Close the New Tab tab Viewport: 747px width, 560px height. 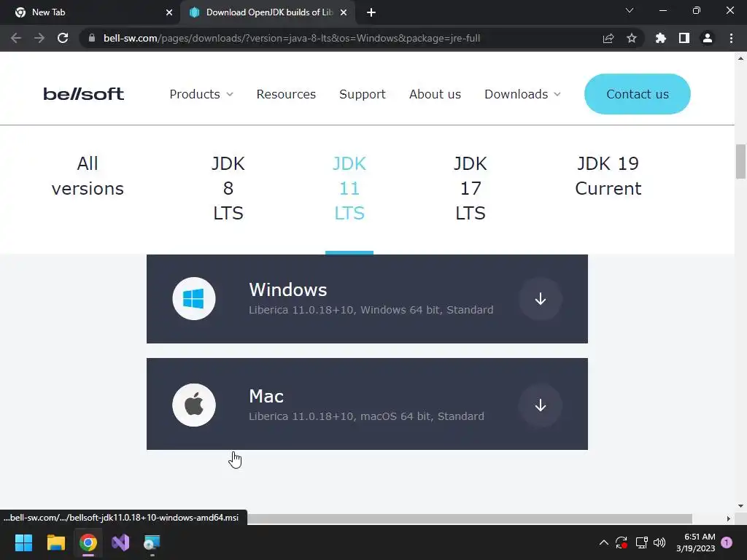pos(169,12)
